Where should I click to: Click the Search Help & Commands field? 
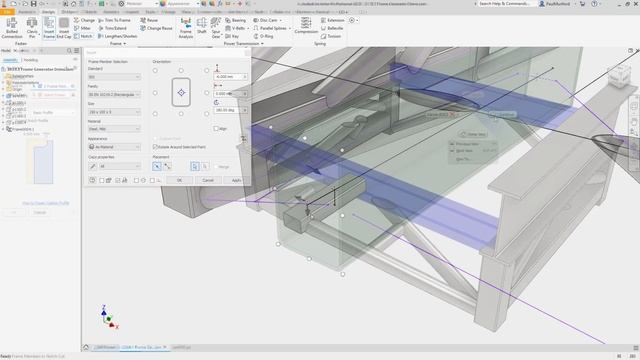point(504,4)
